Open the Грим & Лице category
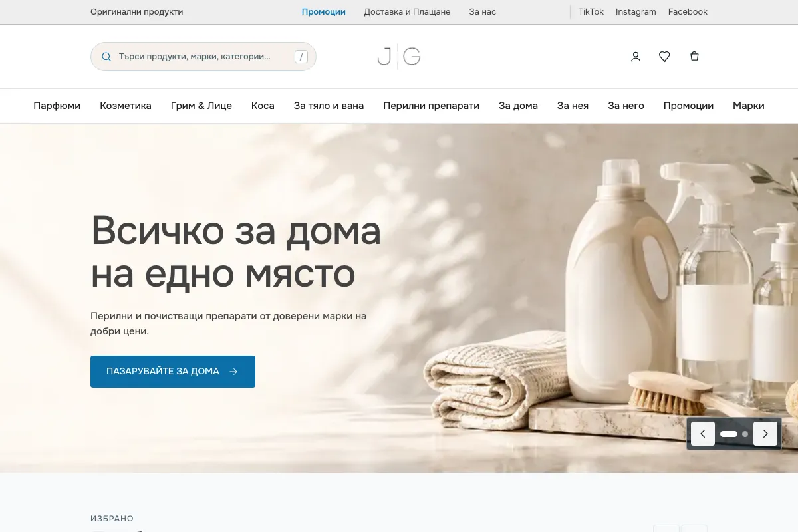The width and height of the screenshot is (798, 532). point(201,106)
